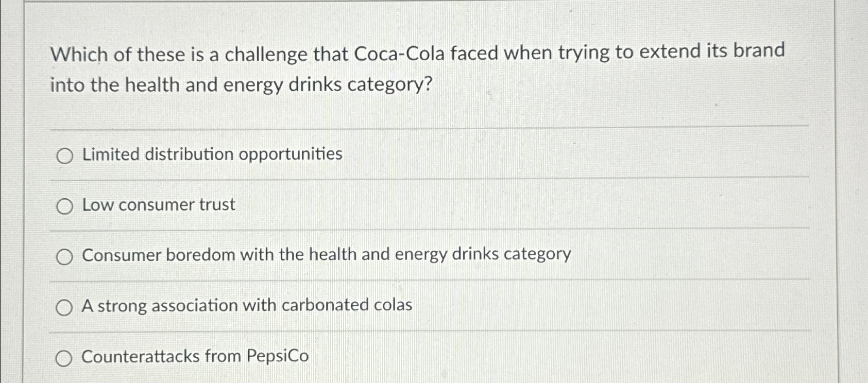
Task: Choose 'Consumer boredom with the health and energy drinks category'
Action: tap(65, 256)
